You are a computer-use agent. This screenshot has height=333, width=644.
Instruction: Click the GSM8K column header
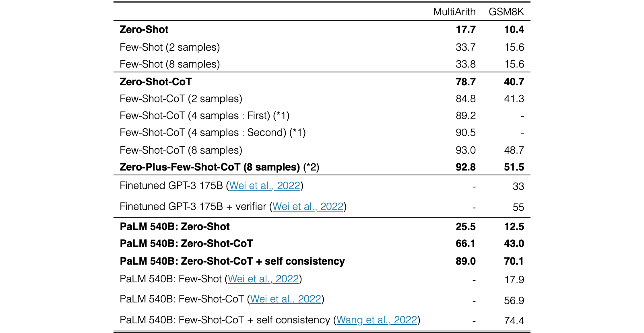pos(506,12)
